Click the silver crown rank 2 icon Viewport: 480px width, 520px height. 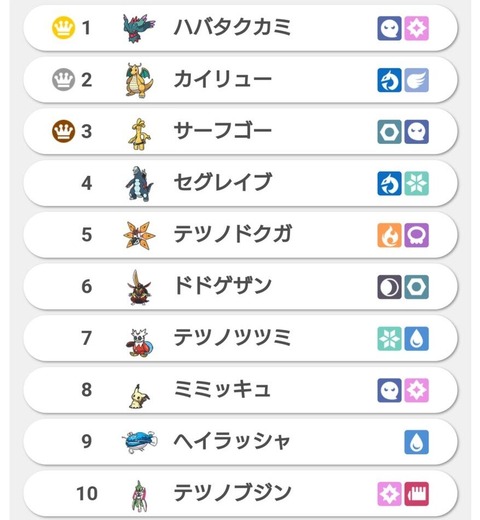[x=63, y=79]
